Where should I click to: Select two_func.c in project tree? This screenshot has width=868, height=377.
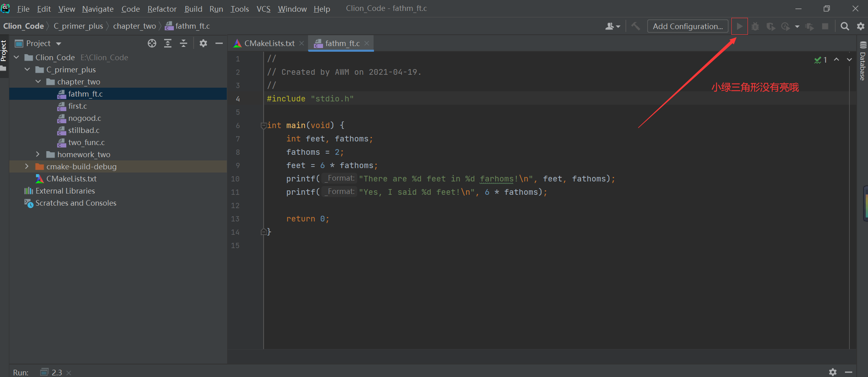[87, 142]
